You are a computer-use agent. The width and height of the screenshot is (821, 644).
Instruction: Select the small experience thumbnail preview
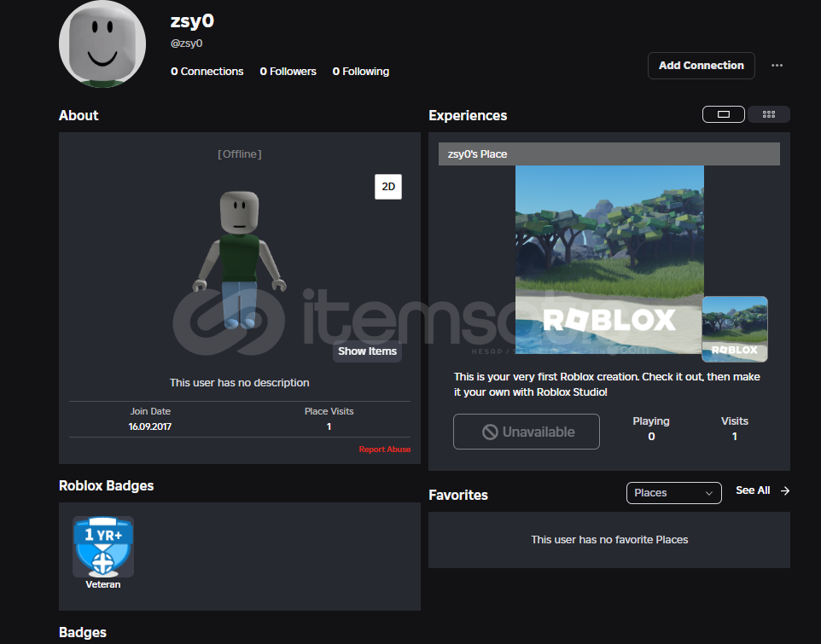click(734, 329)
